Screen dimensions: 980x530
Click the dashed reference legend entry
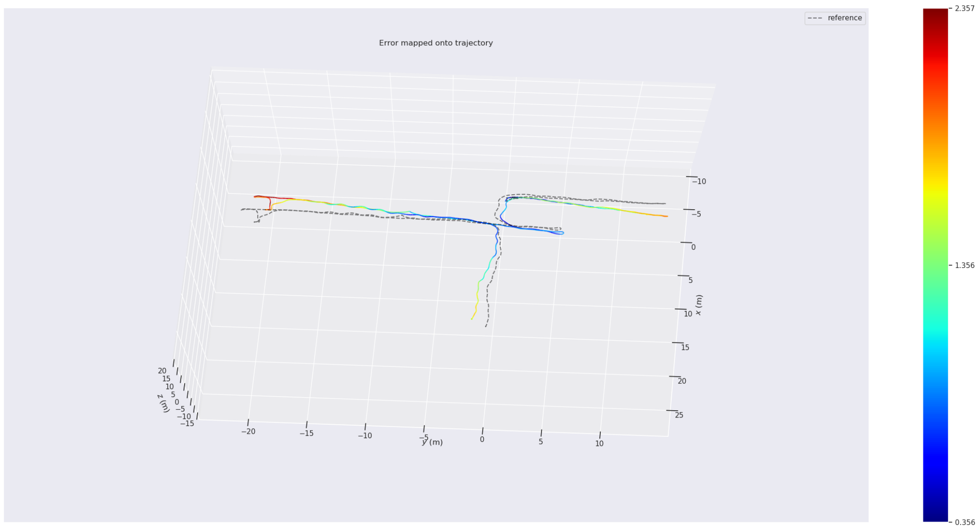coord(835,18)
